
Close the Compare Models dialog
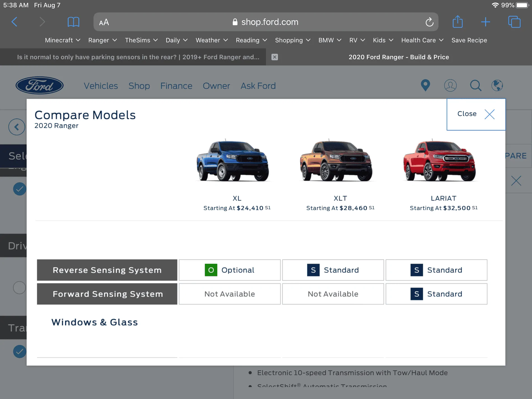click(x=476, y=114)
